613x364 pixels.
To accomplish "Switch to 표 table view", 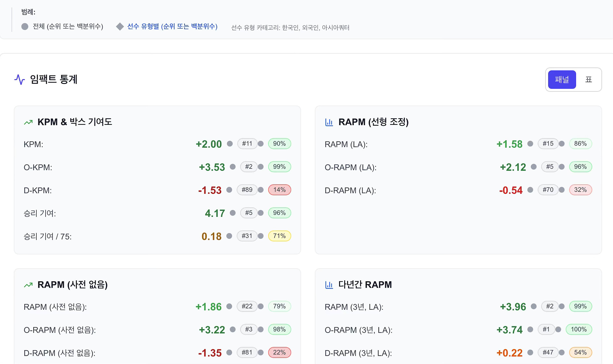I will [x=588, y=80].
